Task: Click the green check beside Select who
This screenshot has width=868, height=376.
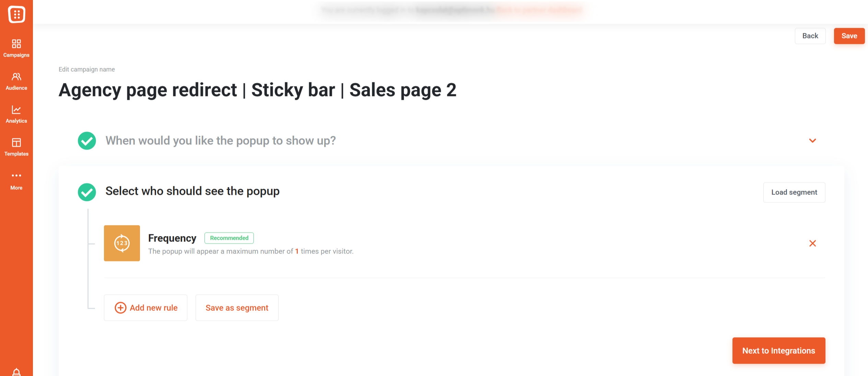Action: pyautogui.click(x=87, y=192)
